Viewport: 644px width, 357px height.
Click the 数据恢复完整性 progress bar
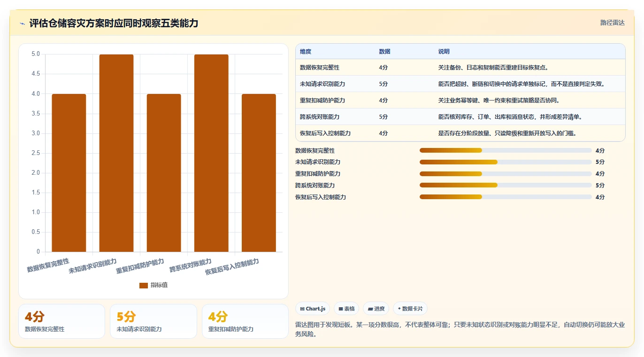pyautogui.click(x=506, y=150)
